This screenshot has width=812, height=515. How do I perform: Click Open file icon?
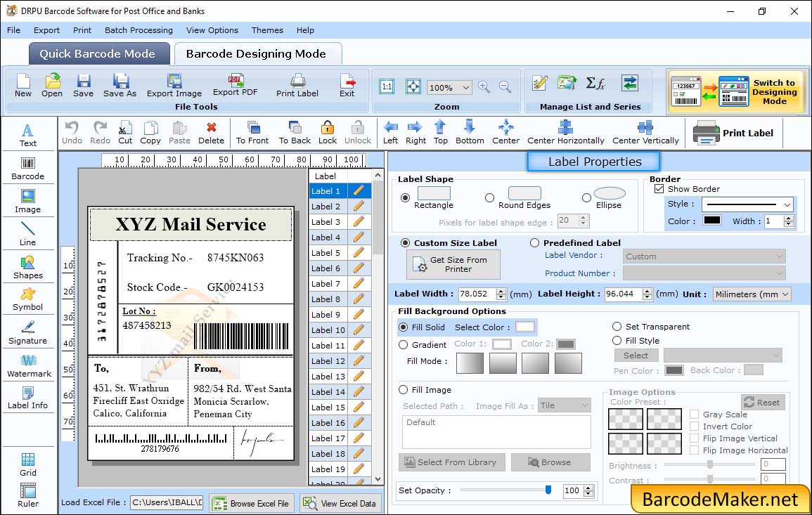point(52,86)
